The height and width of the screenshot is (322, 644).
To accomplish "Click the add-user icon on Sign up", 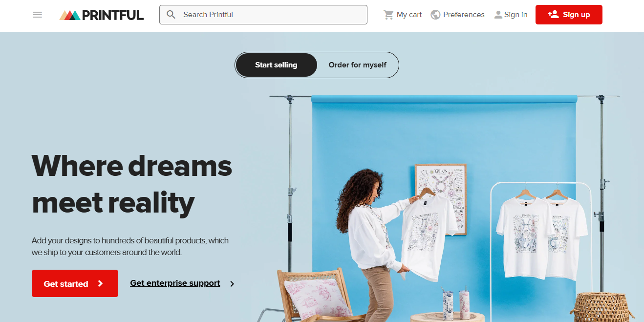I will click(553, 14).
